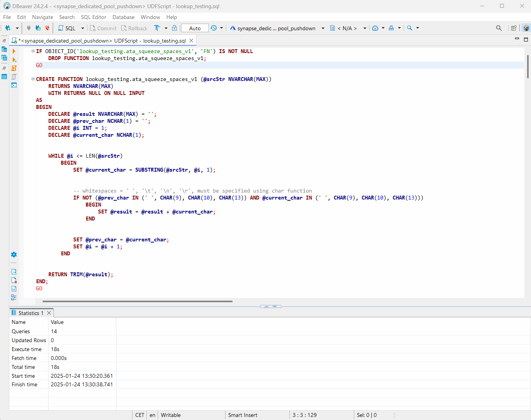Toggle the variables panel icon in sidebar
The height and width of the screenshot is (420, 531).
[x=14, y=289]
